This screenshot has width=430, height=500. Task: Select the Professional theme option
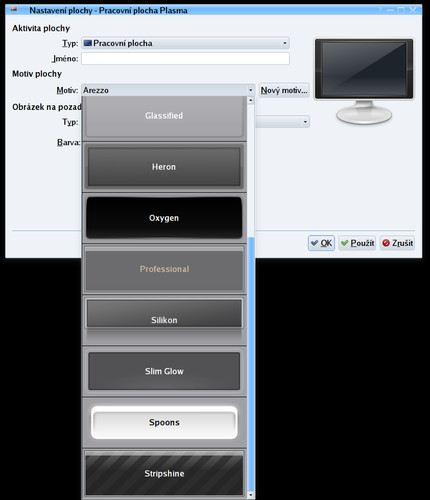(164, 269)
